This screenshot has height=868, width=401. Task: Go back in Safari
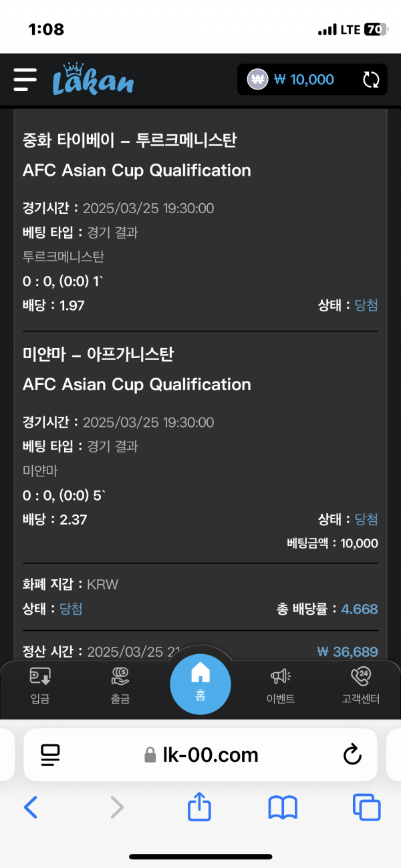click(31, 808)
